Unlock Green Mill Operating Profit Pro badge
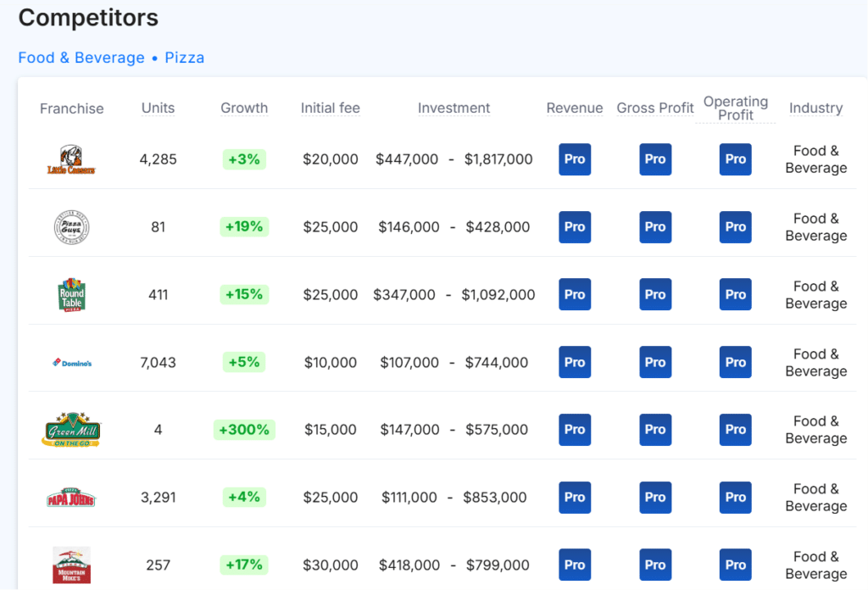 (x=736, y=430)
